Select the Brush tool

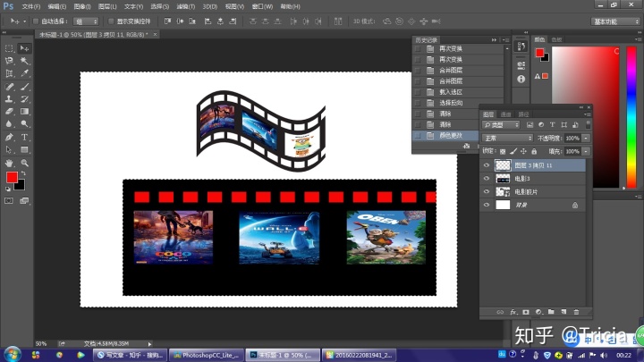tap(25, 87)
